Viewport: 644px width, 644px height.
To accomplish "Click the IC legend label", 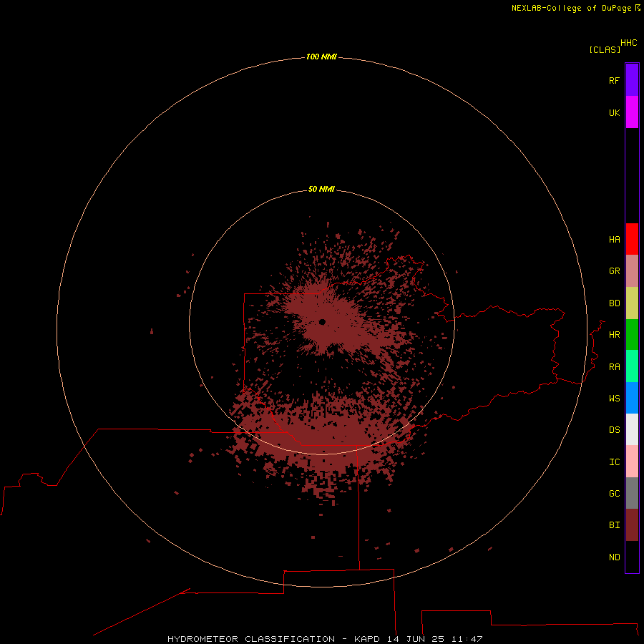I will (x=614, y=462).
